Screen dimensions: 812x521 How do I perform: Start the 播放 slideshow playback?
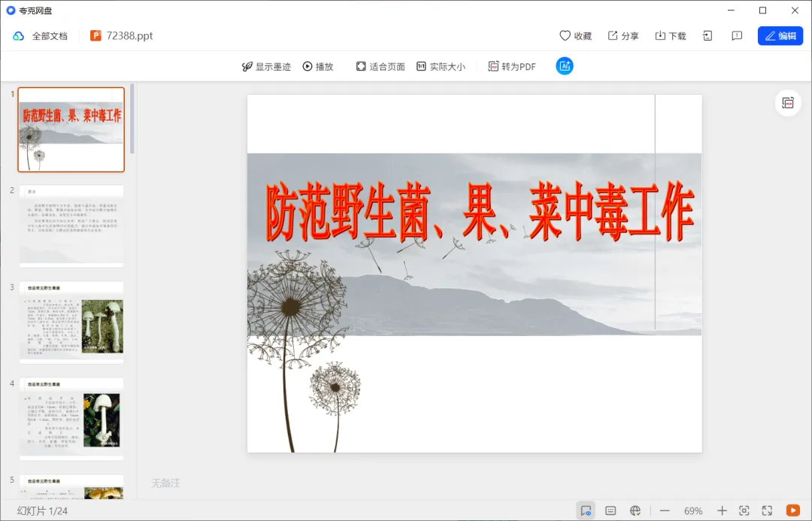(x=318, y=66)
